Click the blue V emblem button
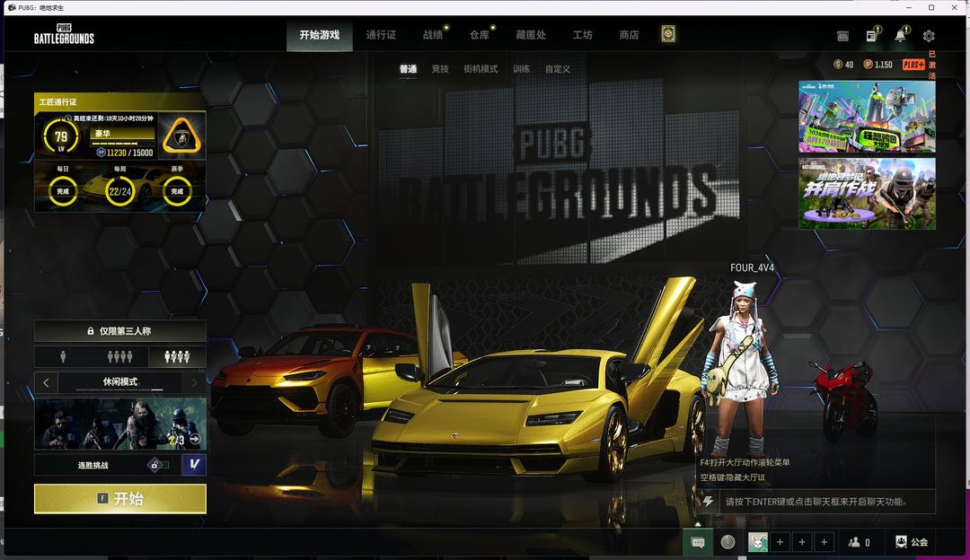Image resolution: width=970 pixels, height=560 pixels. (194, 465)
